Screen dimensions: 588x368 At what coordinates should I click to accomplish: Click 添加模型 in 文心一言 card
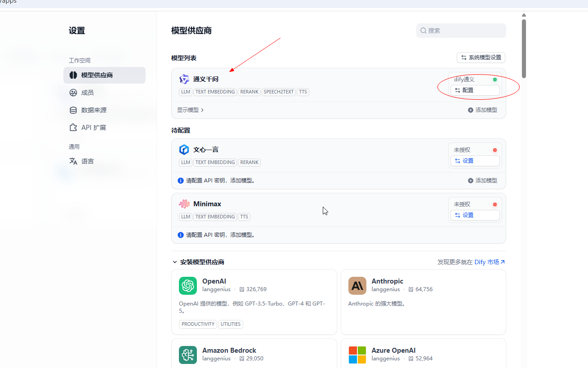pos(482,181)
